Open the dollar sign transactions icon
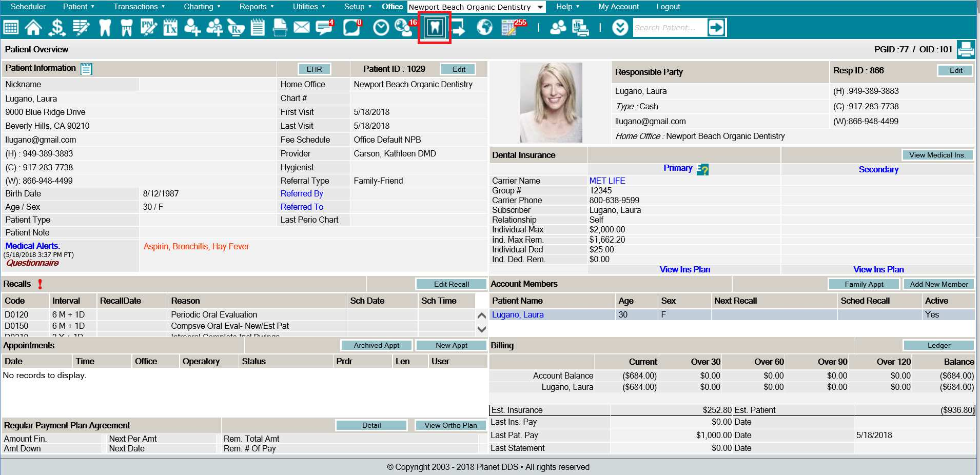980x475 pixels. click(x=57, y=27)
